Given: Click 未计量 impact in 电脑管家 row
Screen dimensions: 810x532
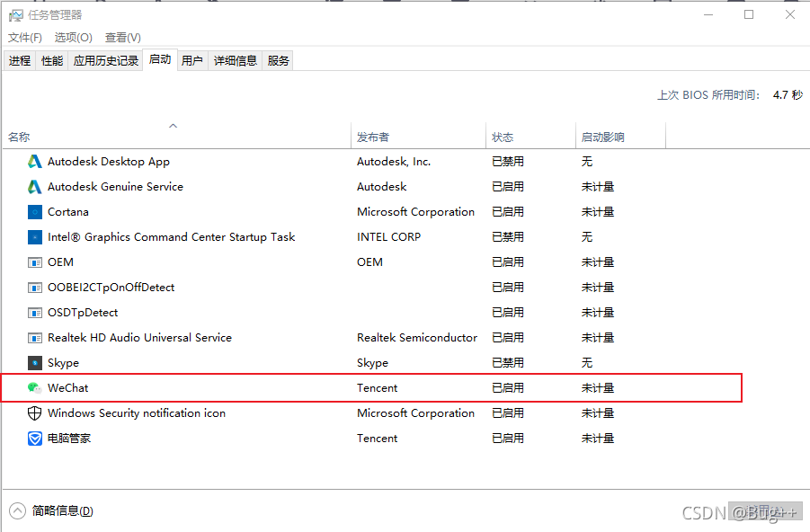Looking at the screenshot, I should tap(598, 439).
